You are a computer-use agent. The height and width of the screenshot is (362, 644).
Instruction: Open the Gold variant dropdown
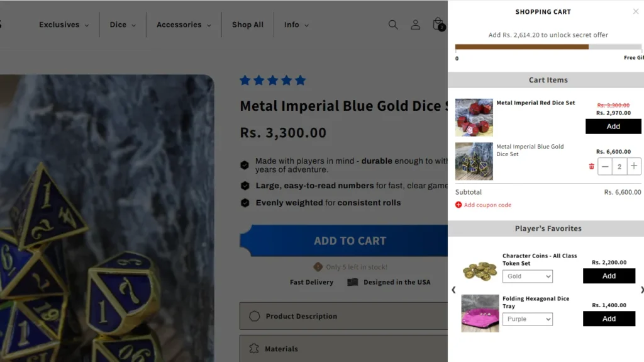point(527,276)
